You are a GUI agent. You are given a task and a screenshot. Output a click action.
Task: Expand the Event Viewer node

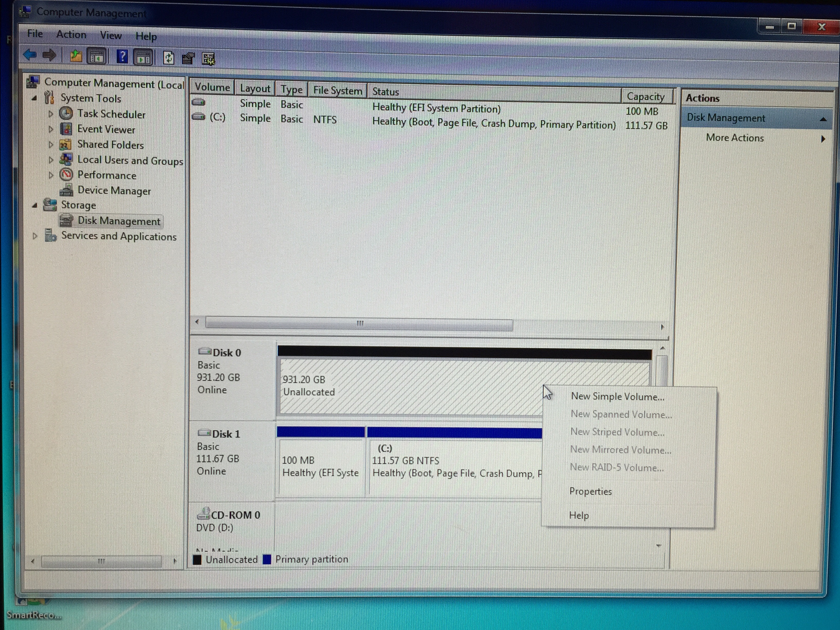pyautogui.click(x=50, y=129)
